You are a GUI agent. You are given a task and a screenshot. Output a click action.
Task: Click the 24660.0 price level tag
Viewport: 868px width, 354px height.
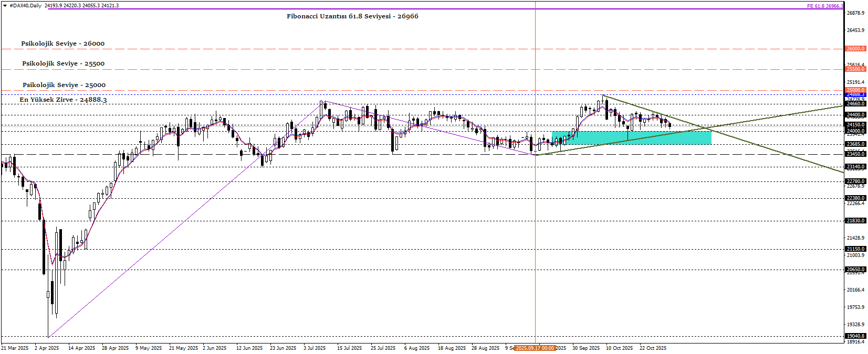pyautogui.click(x=855, y=104)
